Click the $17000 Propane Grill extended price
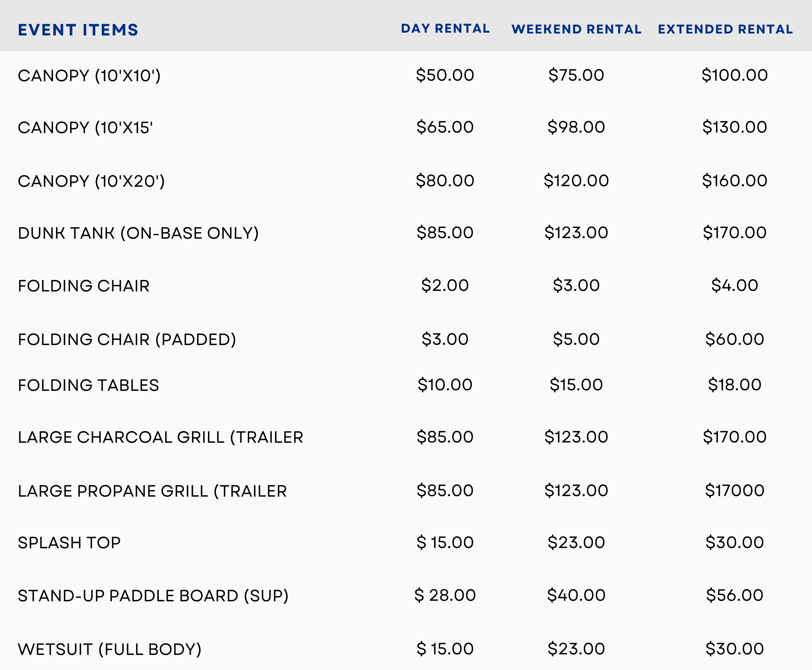The image size is (812, 670). [x=734, y=490]
